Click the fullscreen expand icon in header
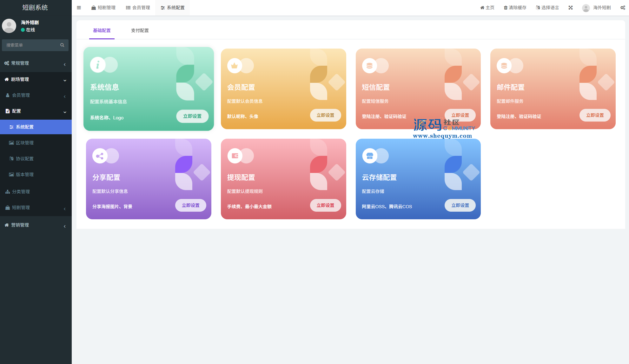This screenshot has width=629, height=364. pyautogui.click(x=571, y=8)
